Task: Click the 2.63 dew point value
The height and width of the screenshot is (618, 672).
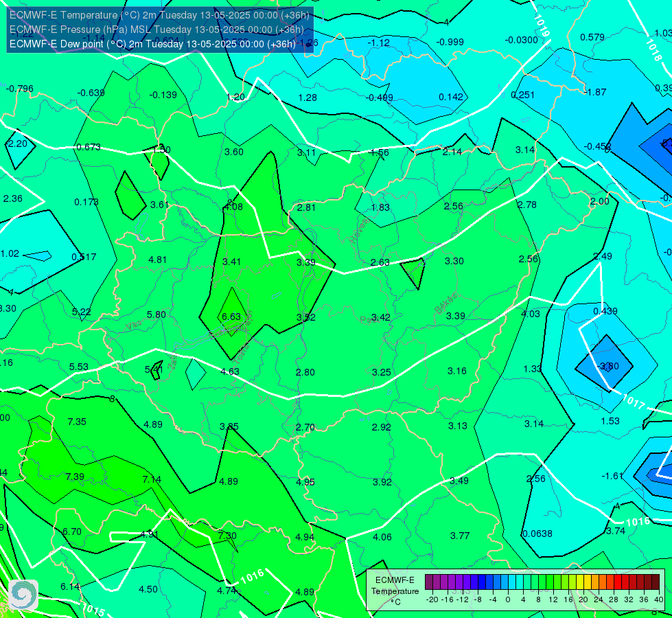Action: [380, 262]
